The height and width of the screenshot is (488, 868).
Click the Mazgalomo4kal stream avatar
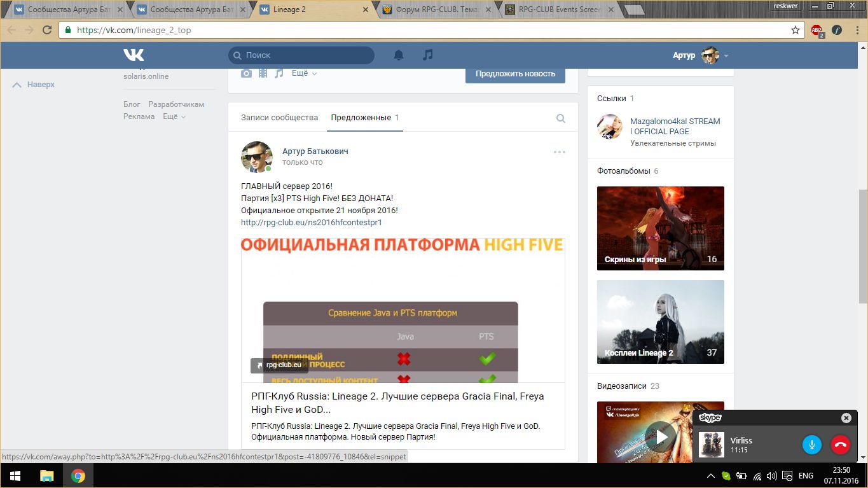point(609,127)
